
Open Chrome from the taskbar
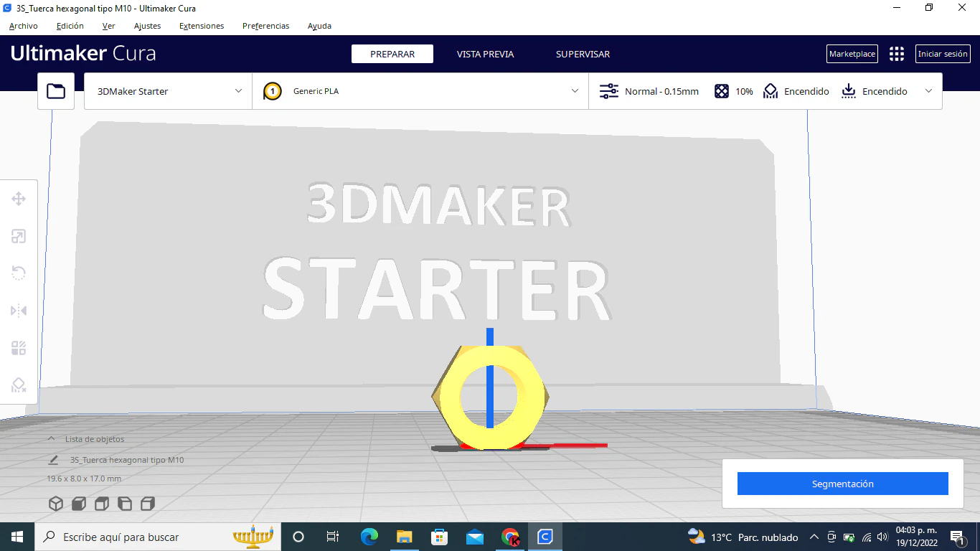coord(510,537)
